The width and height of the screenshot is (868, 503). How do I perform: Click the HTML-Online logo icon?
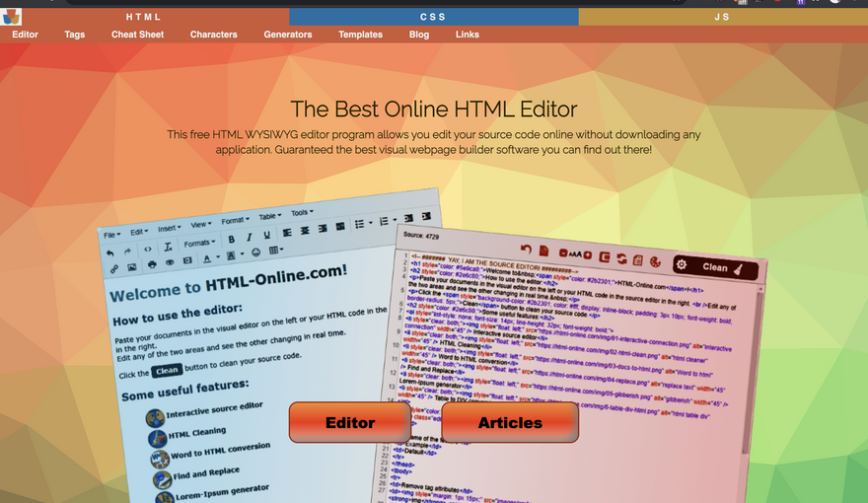coord(11,17)
